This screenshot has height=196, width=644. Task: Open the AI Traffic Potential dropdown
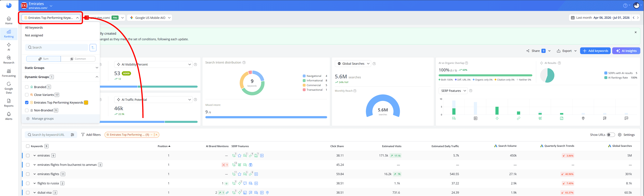coord(153,100)
